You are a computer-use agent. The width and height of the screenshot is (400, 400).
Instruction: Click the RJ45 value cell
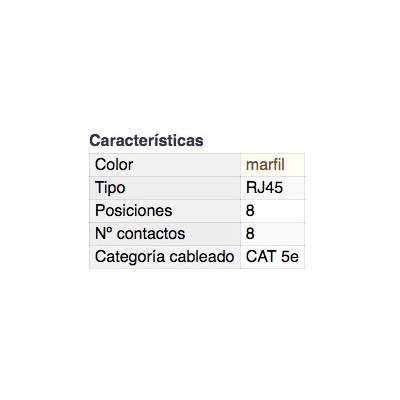272,188
